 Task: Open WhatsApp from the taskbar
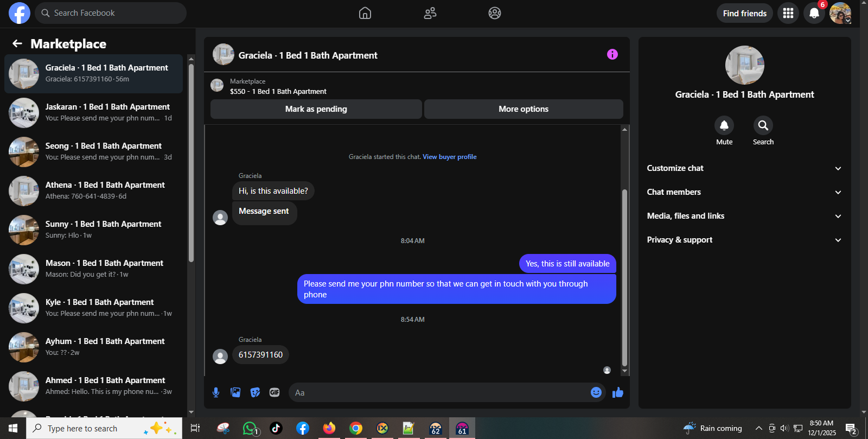250,428
